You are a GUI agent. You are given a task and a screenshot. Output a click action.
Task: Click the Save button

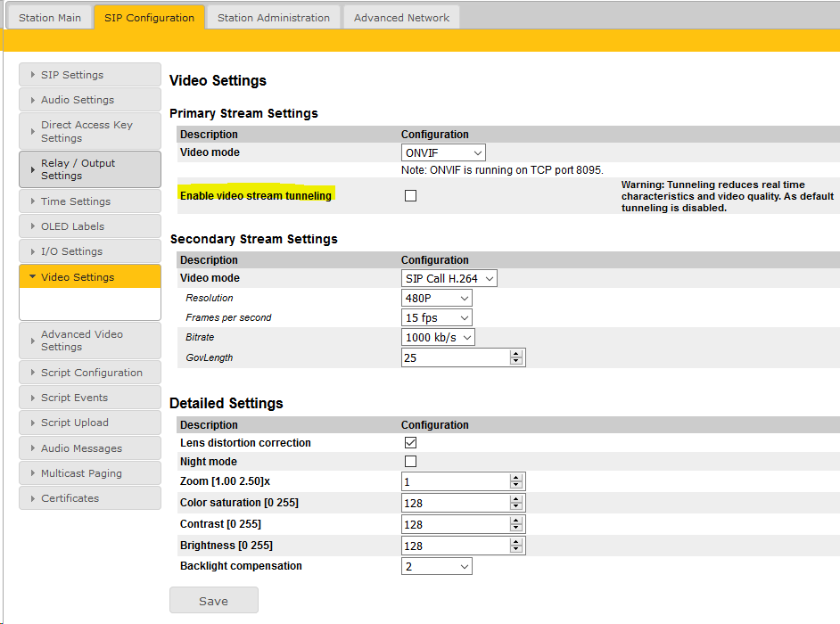214,601
